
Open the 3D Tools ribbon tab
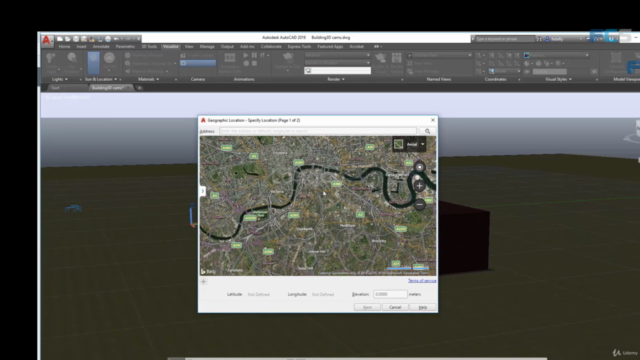(149, 47)
